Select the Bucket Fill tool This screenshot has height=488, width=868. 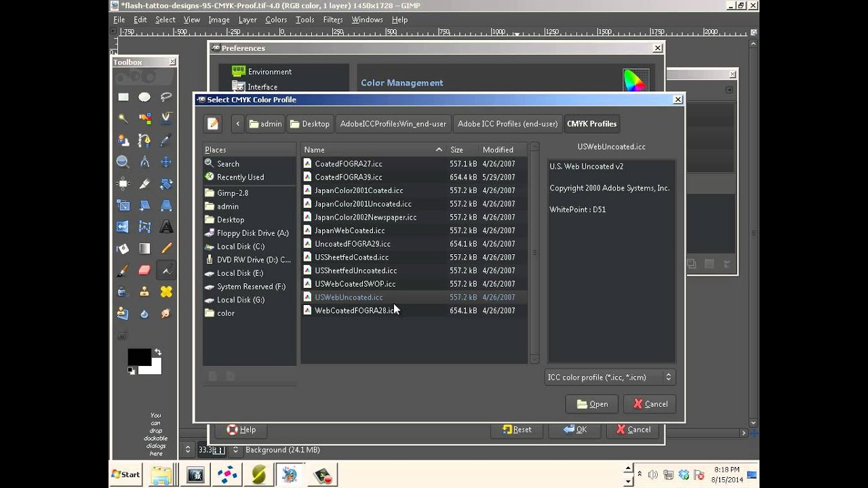pyautogui.click(x=123, y=249)
